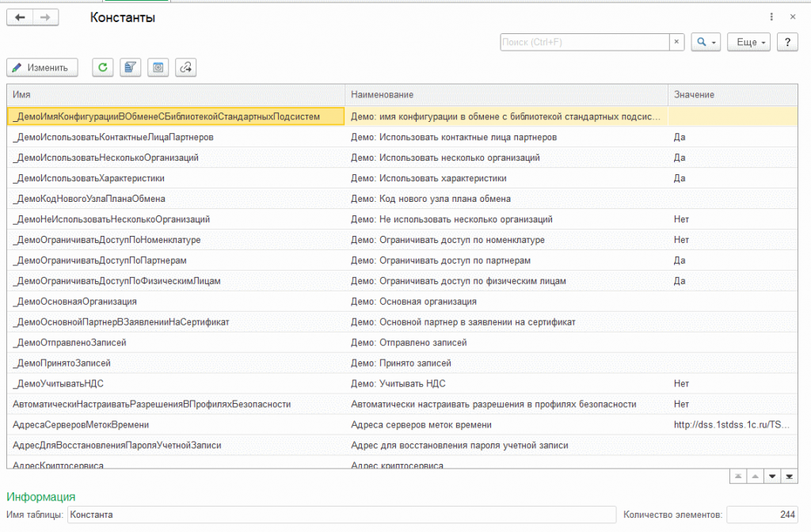Jump to the first row of the list
Screen dimensions: 811x532
tap(737, 476)
